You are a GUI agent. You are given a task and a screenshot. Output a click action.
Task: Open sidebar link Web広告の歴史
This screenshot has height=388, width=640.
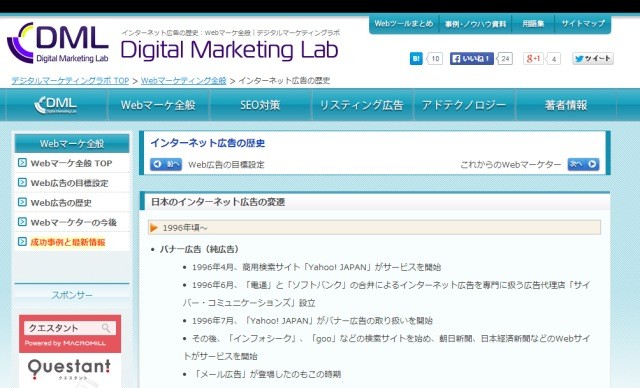tap(61, 203)
